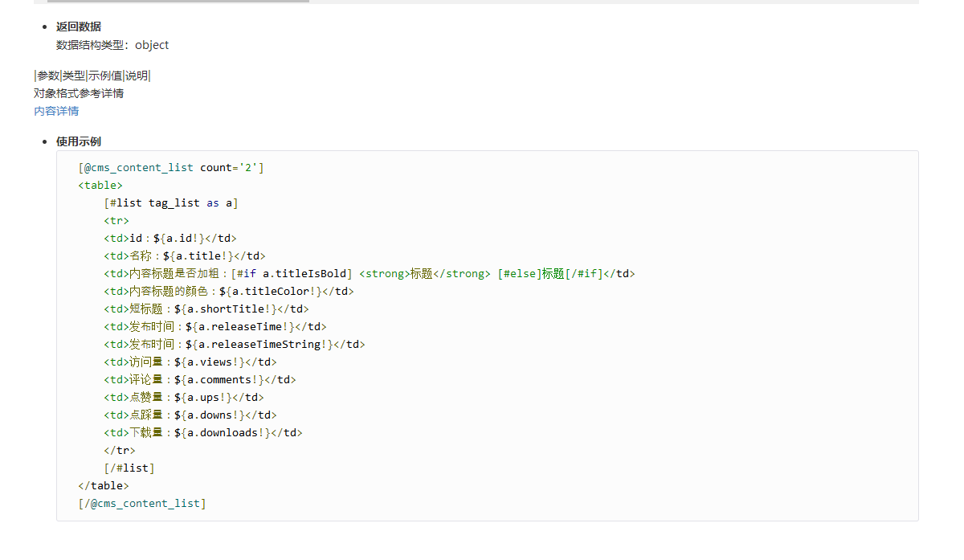Click the 数据结构类型：object text
Image resolution: width=964 pixels, height=560 pixels.
pos(112,45)
